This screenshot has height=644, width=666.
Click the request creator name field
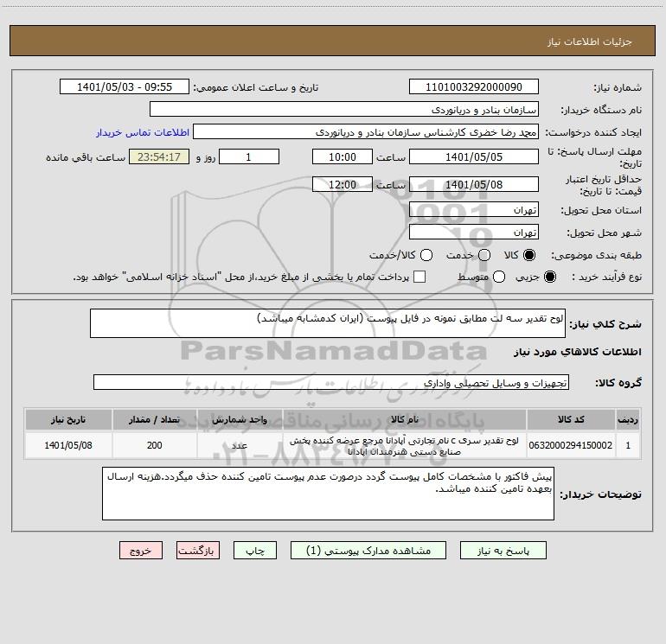pyautogui.click(x=366, y=131)
